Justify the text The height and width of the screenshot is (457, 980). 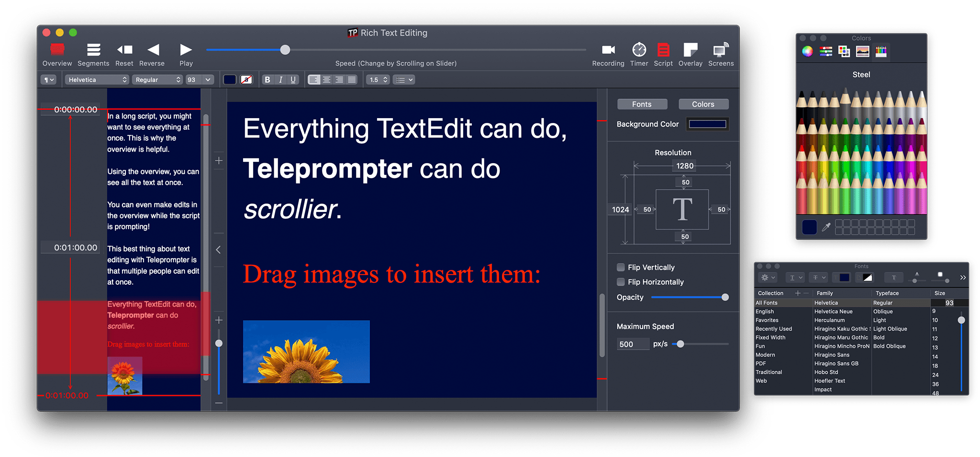click(x=352, y=80)
